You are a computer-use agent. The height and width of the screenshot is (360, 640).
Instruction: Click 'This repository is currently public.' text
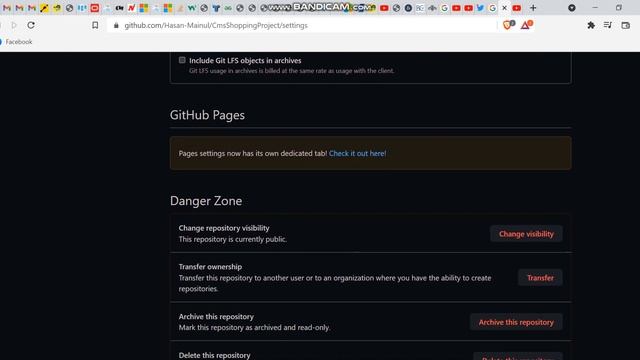[233, 239]
